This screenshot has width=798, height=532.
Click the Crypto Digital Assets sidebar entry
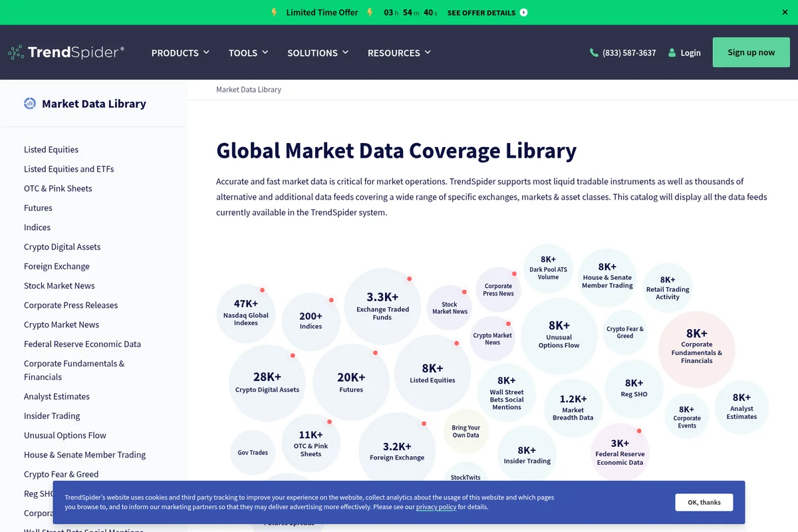[62, 246]
